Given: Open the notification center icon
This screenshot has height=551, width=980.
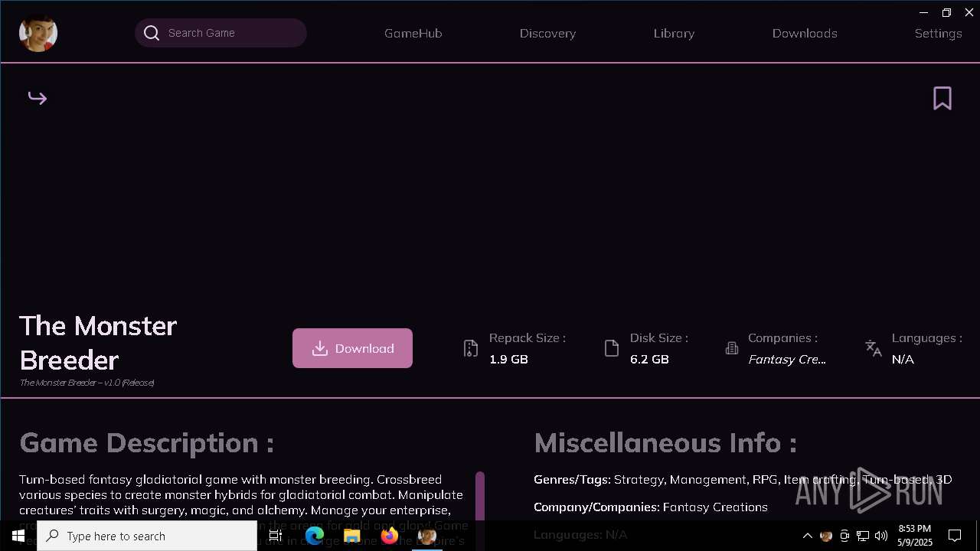Looking at the screenshot, I should click(955, 536).
